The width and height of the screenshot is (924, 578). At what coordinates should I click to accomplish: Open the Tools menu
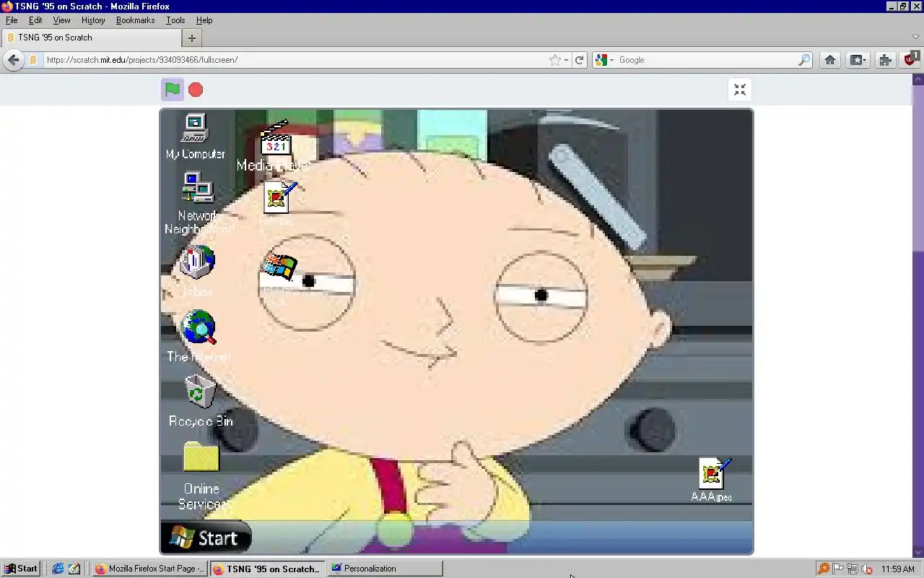click(175, 20)
